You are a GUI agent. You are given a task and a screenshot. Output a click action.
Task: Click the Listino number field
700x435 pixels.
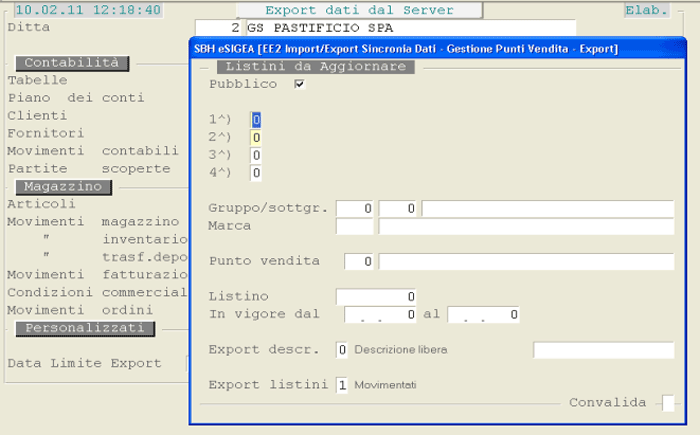376,296
